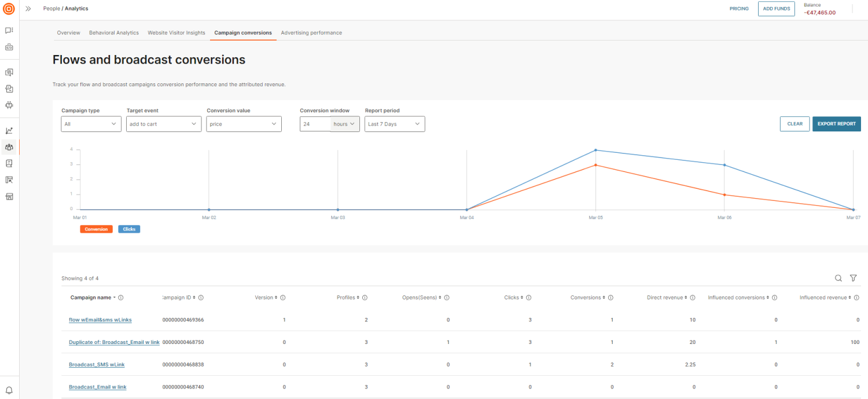The height and width of the screenshot is (399, 868).
Task: Click the conversion window value field
Action: [315, 124]
